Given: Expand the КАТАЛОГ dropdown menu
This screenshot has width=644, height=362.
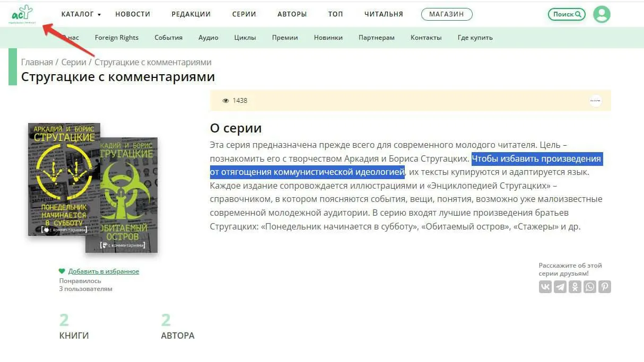Looking at the screenshot, I should point(77,14).
